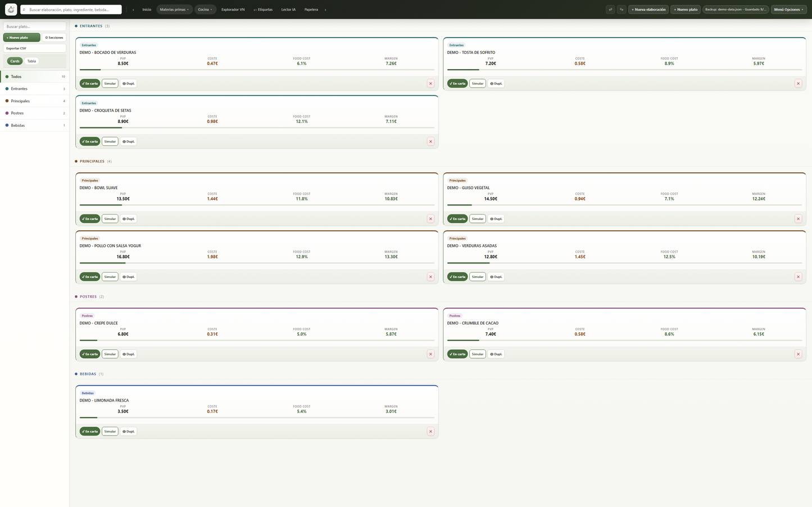
Task: Switch the view to Cards
Action: pyautogui.click(x=15, y=61)
